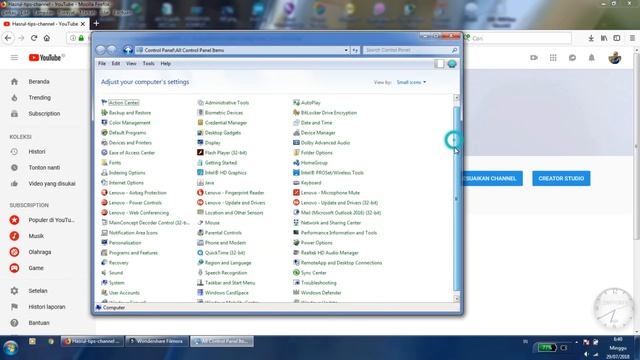Open Display settings item
The width and height of the screenshot is (640, 360).
(x=209, y=143)
